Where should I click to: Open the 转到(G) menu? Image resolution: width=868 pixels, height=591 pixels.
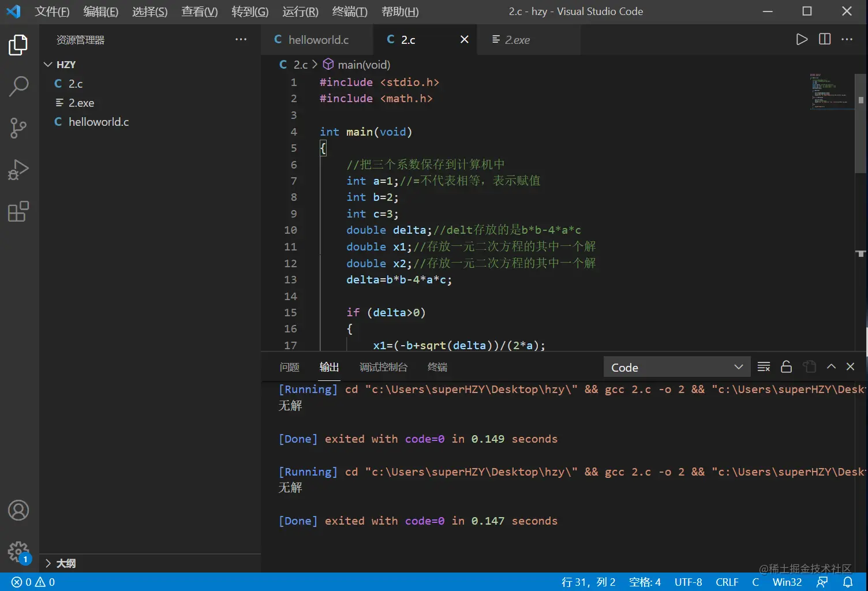pyautogui.click(x=250, y=12)
